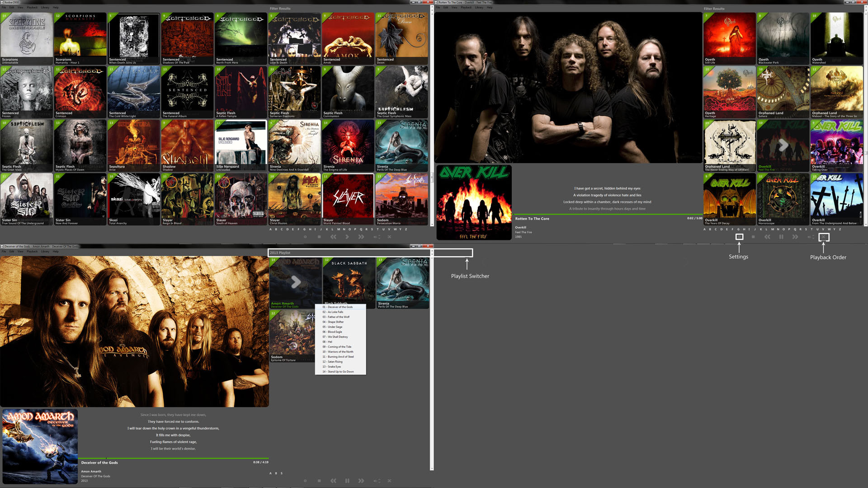Click scrollbar of 2013 Playlist album panel
The image size is (868, 488).
(432, 364)
